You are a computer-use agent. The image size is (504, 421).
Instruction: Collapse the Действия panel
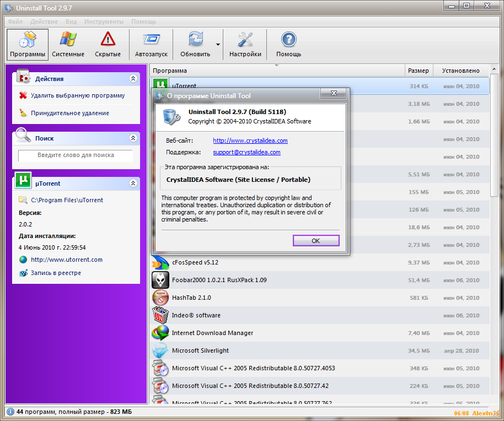pos(133,78)
